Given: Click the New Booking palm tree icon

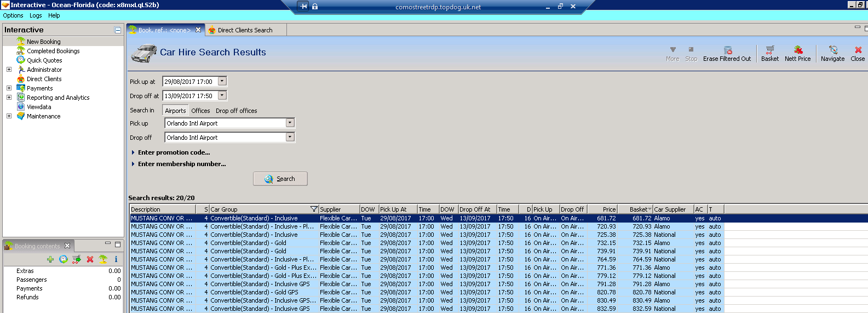Looking at the screenshot, I should click(21, 41).
